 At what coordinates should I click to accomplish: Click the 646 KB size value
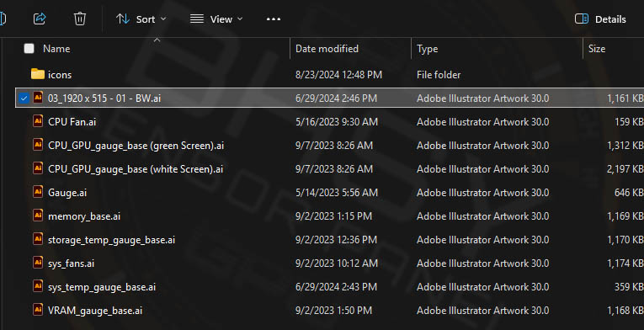[x=629, y=193]
